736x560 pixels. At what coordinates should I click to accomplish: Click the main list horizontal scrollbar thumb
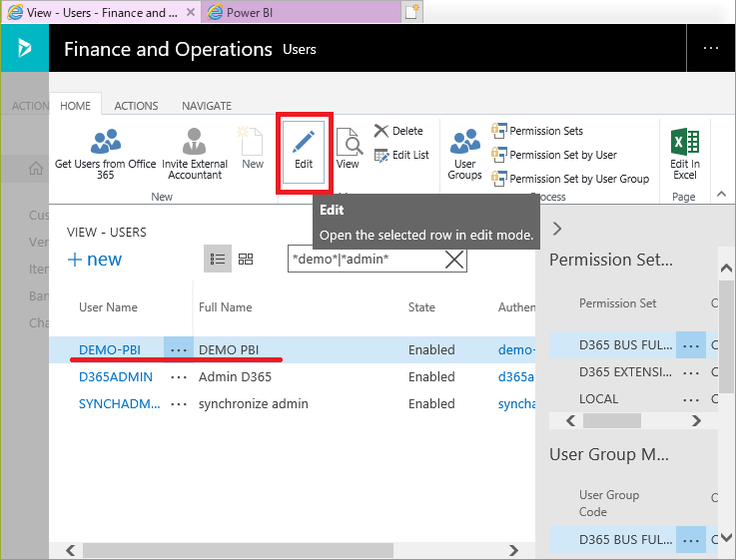(x=238, y=550)
